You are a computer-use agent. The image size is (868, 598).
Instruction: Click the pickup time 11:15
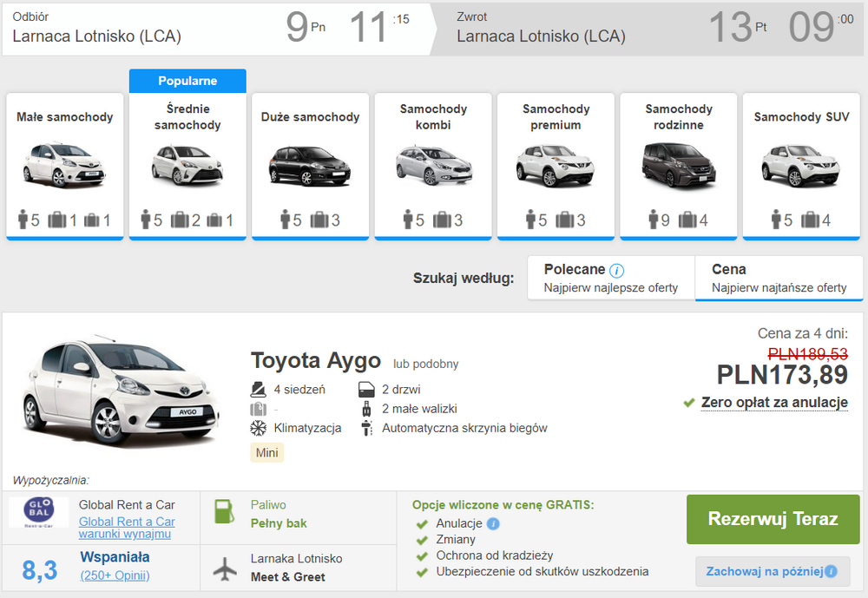pyautogui.click(x=379, y=27)
